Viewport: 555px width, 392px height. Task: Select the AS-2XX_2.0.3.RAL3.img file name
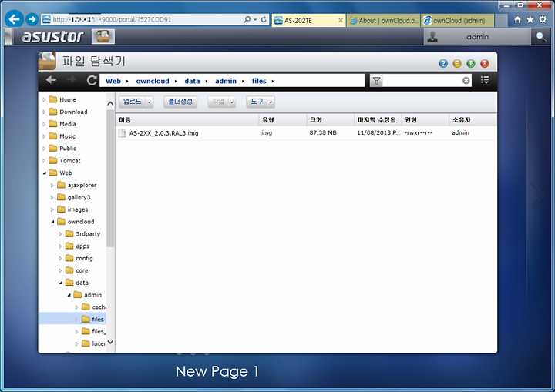[163, 133]
